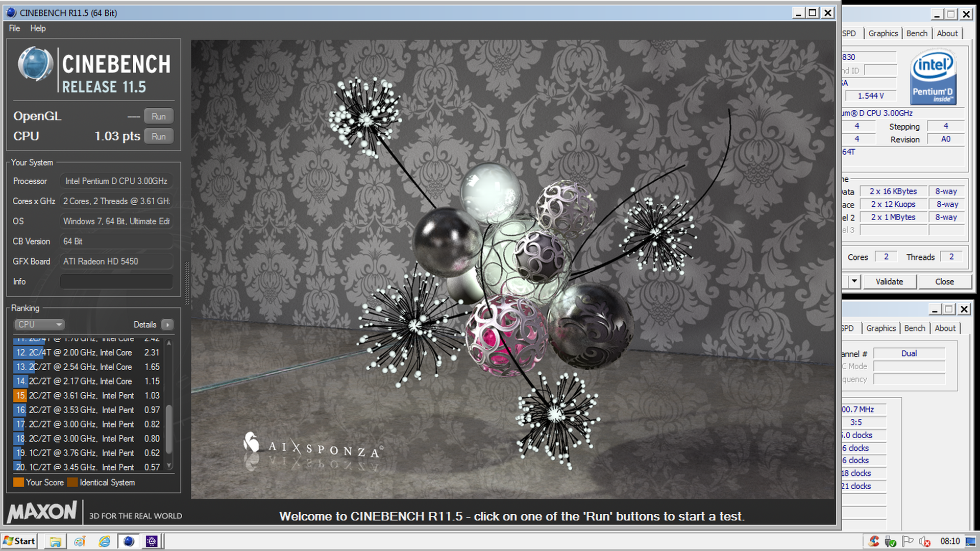Select your score row 15 at 3.61 GHz

coord(87,395)
